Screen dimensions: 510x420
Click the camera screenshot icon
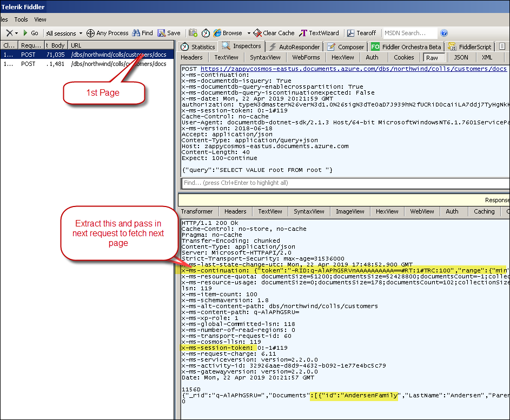pyautogui.click(x=193, y=33)
